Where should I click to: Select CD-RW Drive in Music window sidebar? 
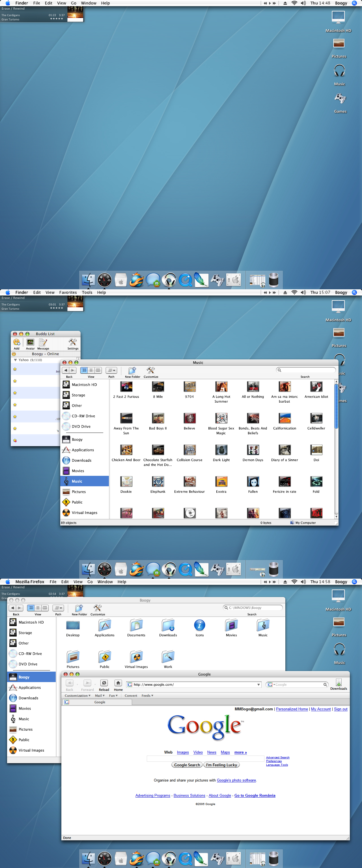[85, 416]
